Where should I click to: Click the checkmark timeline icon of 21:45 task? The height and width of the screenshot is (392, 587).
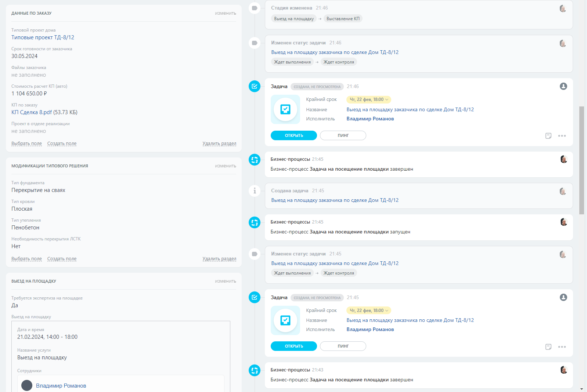255,297
